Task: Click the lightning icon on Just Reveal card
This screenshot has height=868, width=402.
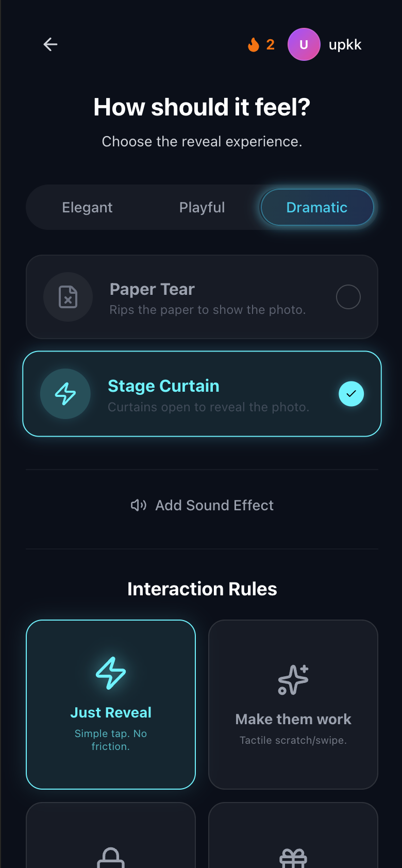Action: tap(111, 673)
